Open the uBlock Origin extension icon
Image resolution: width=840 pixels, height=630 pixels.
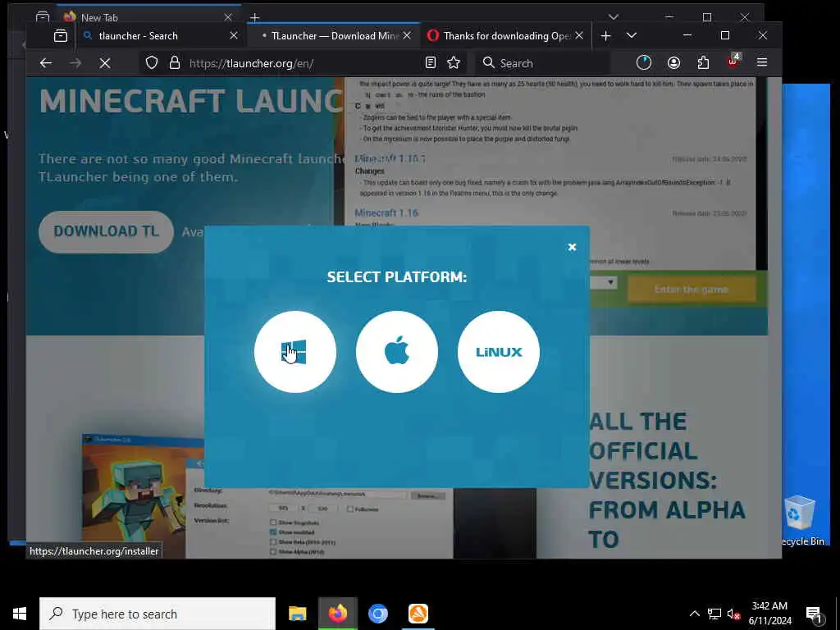click(x=733, y=62)
